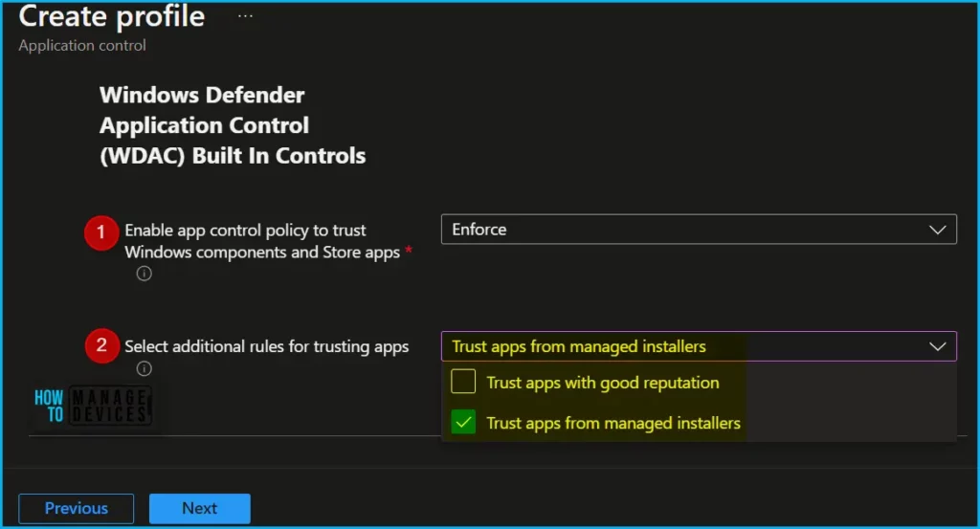Select 'Enable app control policy' label text
Image resolution: width=980 pixels, height=529 pixels.
tap(262, 241)
